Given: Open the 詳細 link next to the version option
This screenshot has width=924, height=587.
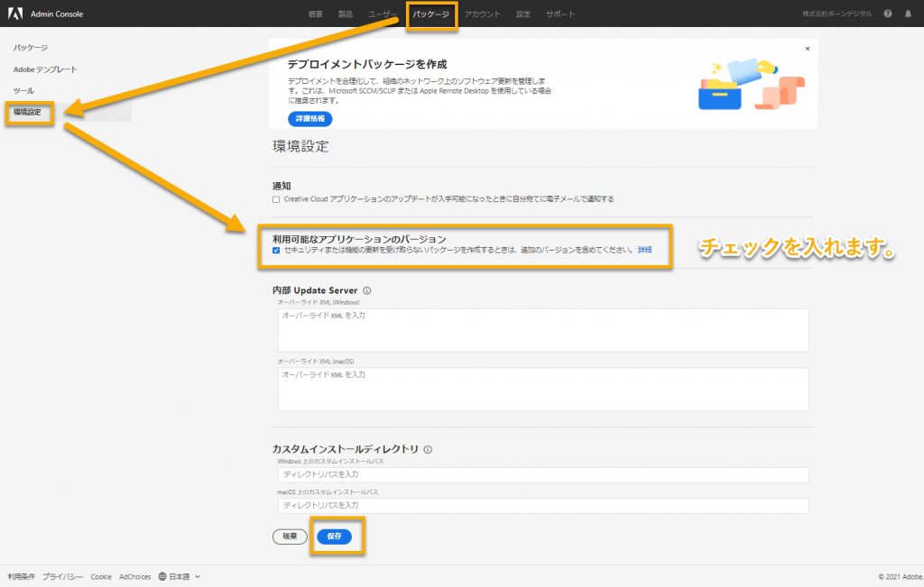Looking at the screenshot, I should (x=644, y=251).
